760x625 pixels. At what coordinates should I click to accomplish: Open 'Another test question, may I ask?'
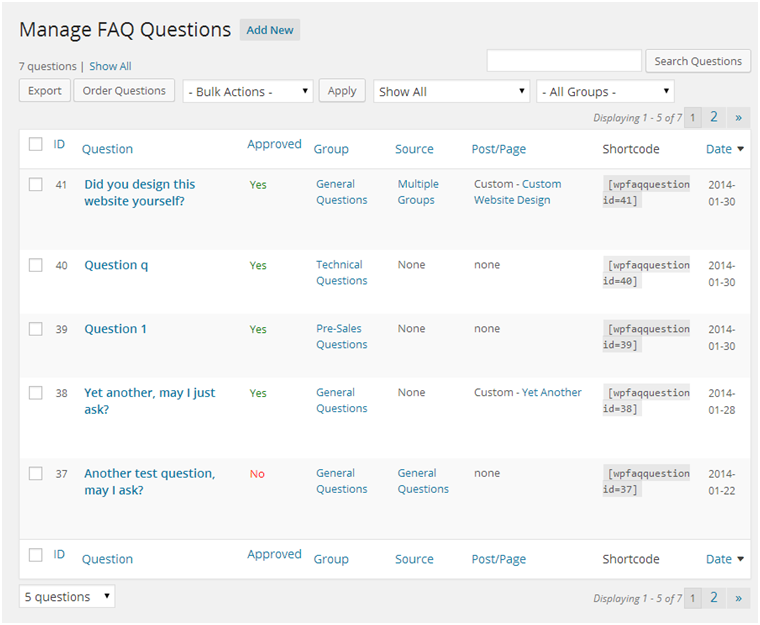point(150,481)
